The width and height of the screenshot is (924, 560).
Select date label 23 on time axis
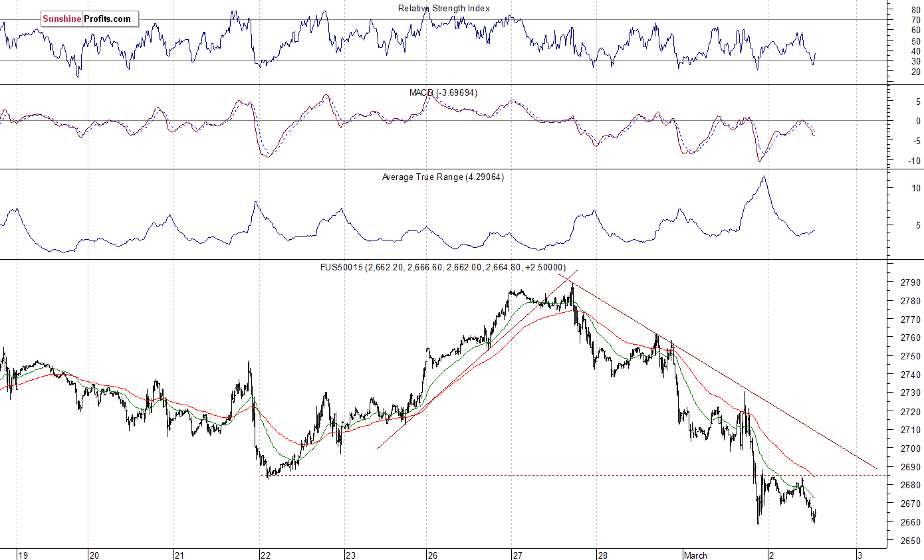[x=350, y=555]
